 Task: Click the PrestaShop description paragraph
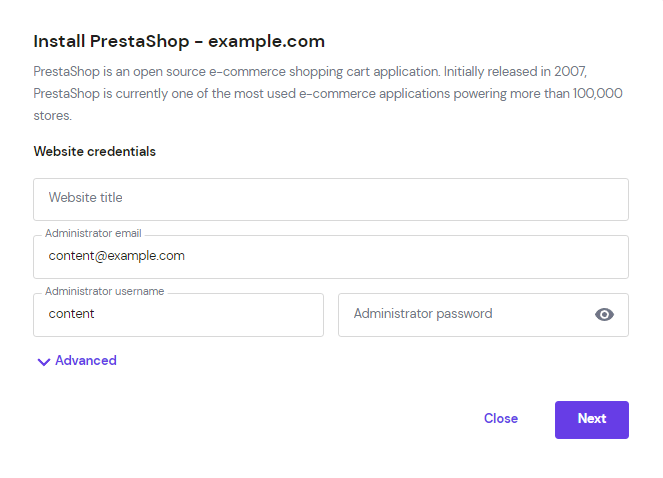[x=328, y=94]
